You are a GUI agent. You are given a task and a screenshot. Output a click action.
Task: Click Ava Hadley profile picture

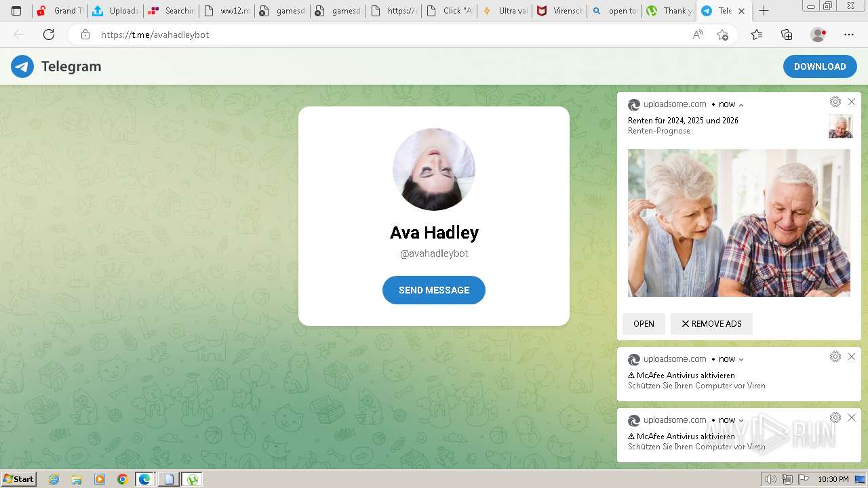pos(434,169)
